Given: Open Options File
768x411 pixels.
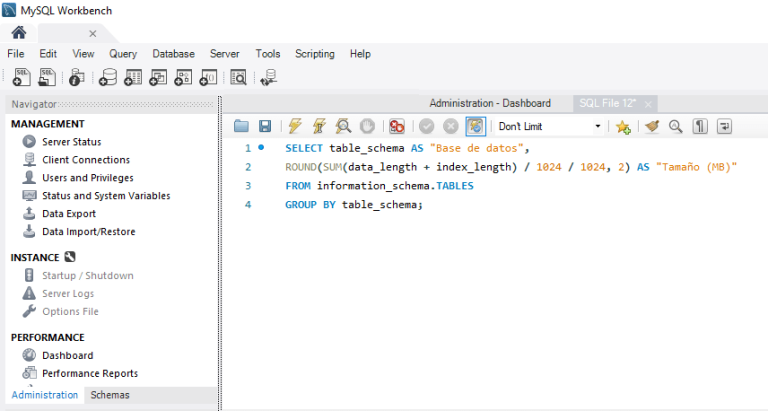Looking at the screenshot, I should (x=70, y=312).
